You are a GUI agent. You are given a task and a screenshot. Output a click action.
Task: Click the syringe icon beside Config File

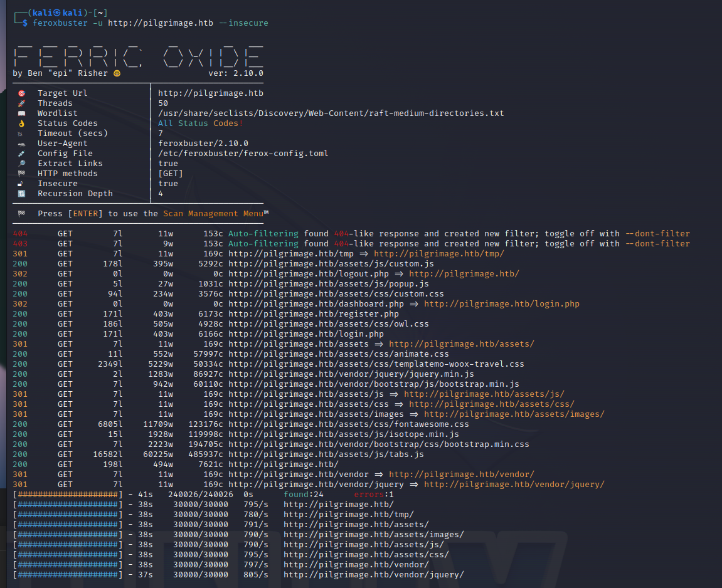tap(21, 154)
